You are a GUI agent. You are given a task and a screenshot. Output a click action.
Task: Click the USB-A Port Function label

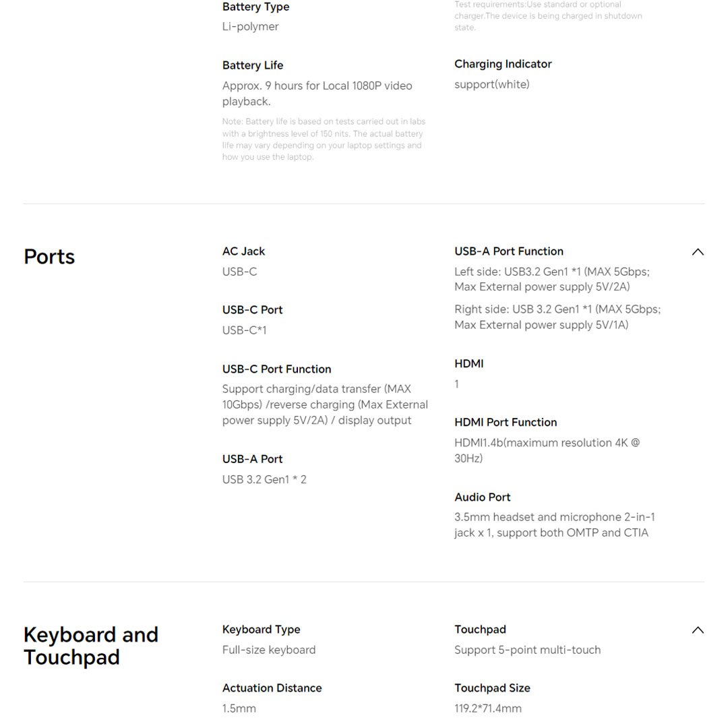click(x=508, y=251)
